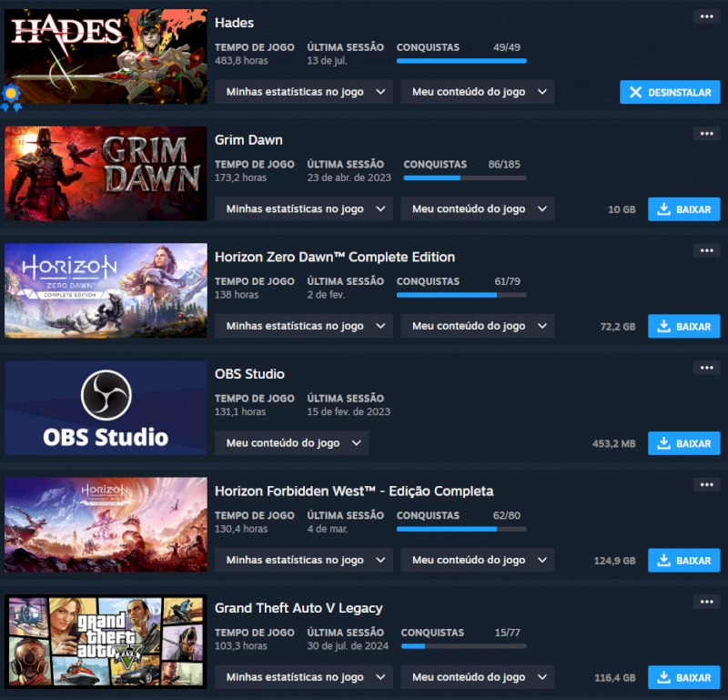Click the Grim Dawn game title

pyautogui.click(x=248, y=140)
